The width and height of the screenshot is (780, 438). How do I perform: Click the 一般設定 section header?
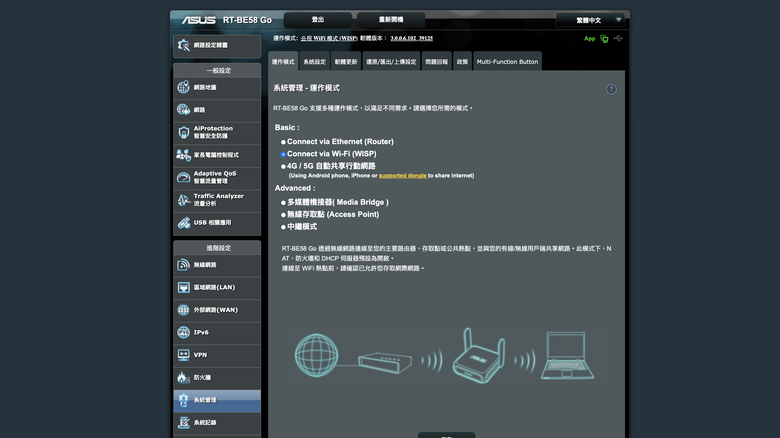pyautogui.click(x=218, y=71)
